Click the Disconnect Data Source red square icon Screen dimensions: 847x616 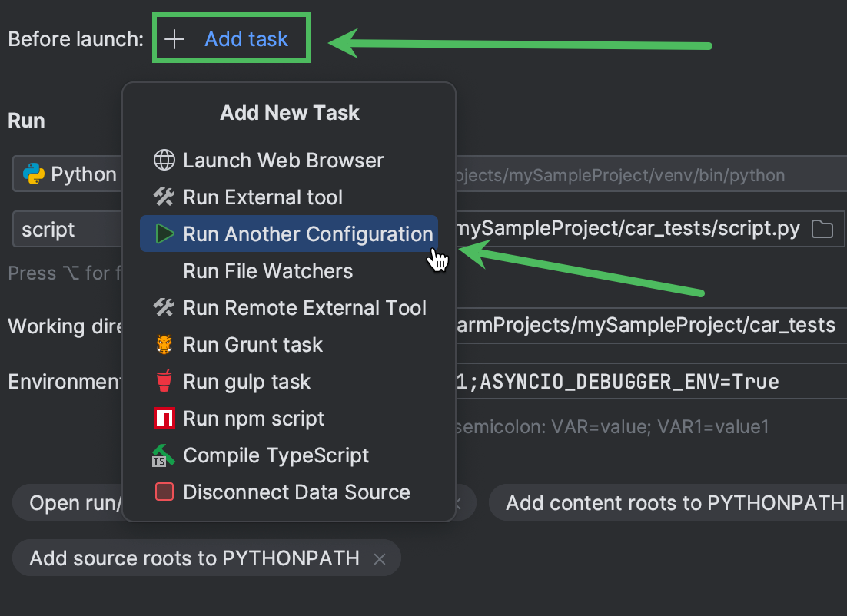164,492
